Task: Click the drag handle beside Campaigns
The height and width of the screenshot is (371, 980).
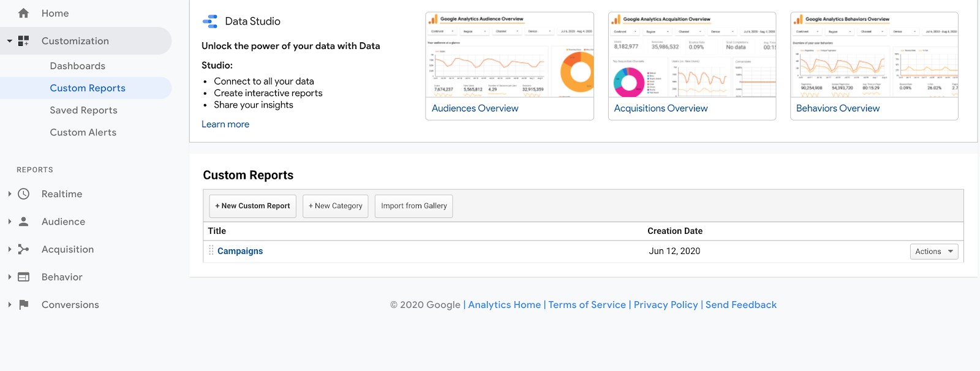Action: coord(211,250)
